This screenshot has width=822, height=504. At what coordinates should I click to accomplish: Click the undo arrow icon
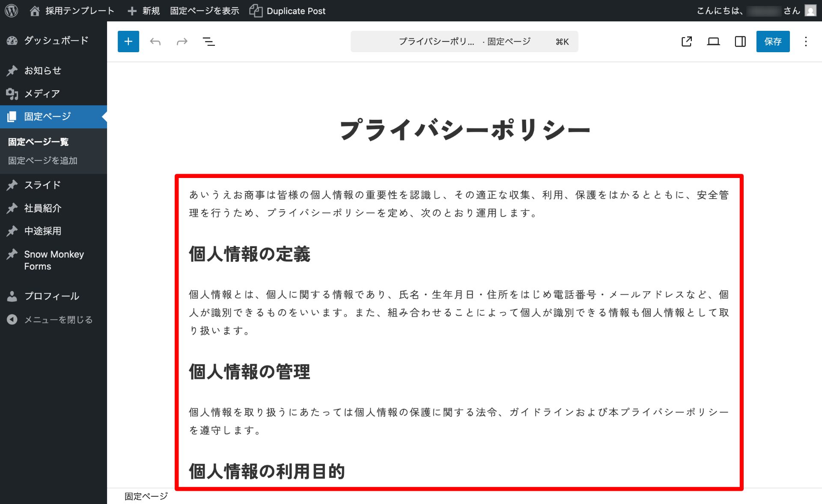[155, 42]
